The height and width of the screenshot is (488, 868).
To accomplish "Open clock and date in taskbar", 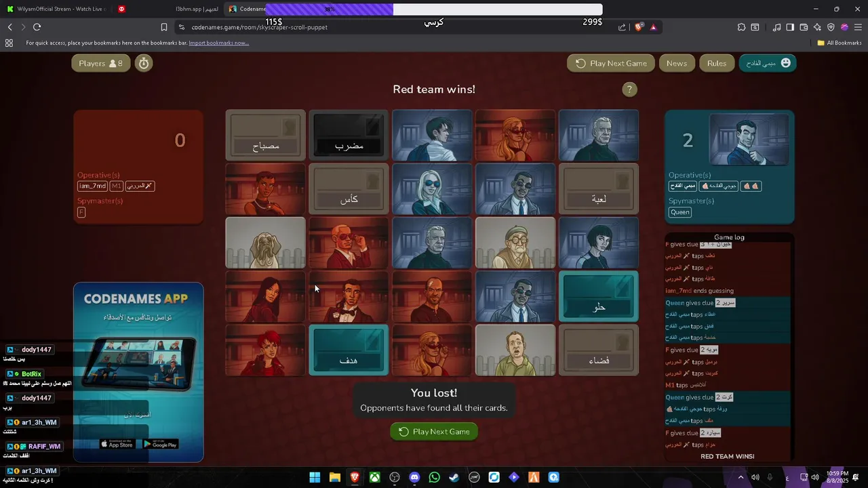I will click(837, 477).
